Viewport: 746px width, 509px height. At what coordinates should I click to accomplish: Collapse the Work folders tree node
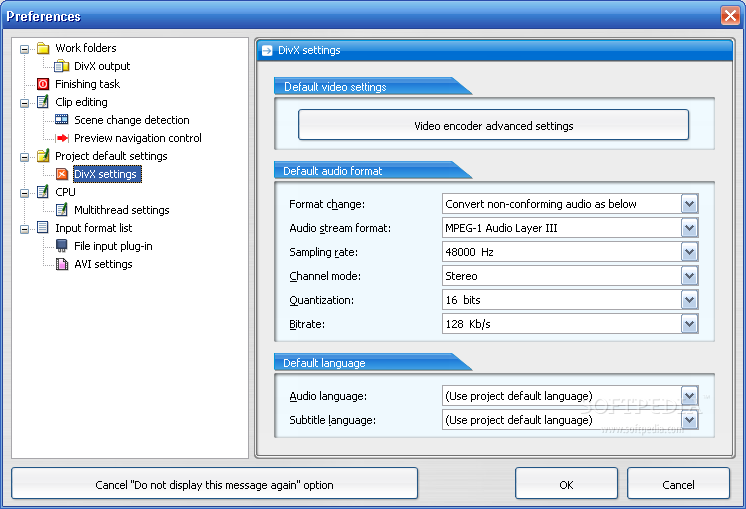point(24,49)
